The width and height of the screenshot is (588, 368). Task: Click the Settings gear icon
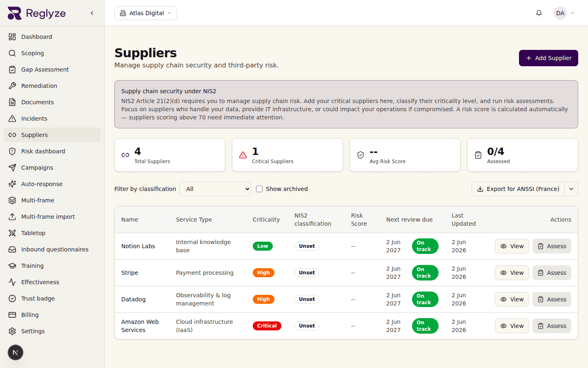(x=12, y=331)
